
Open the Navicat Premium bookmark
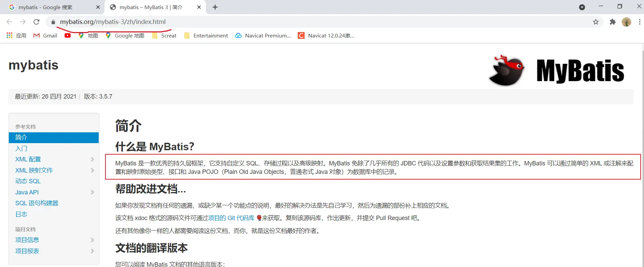tap(263, 35)
